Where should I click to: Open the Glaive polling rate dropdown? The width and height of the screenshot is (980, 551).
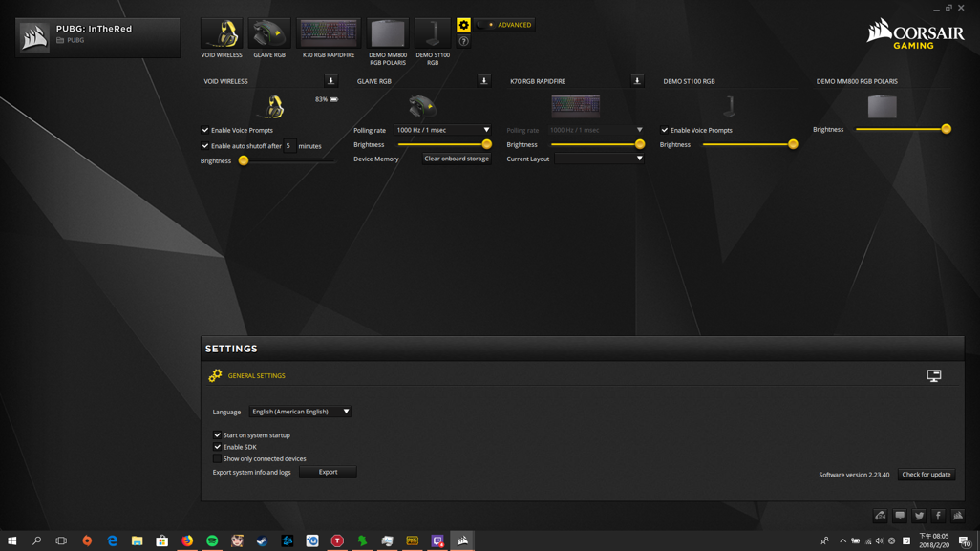coord(443,130)
